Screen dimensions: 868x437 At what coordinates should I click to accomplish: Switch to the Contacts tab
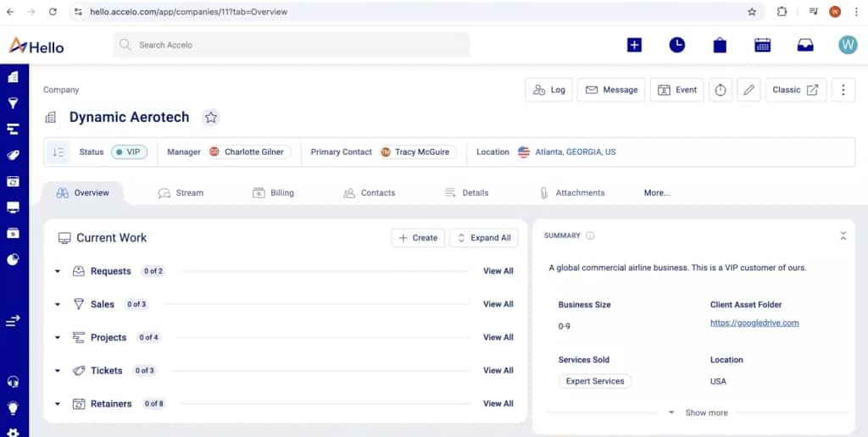[370, 193]
